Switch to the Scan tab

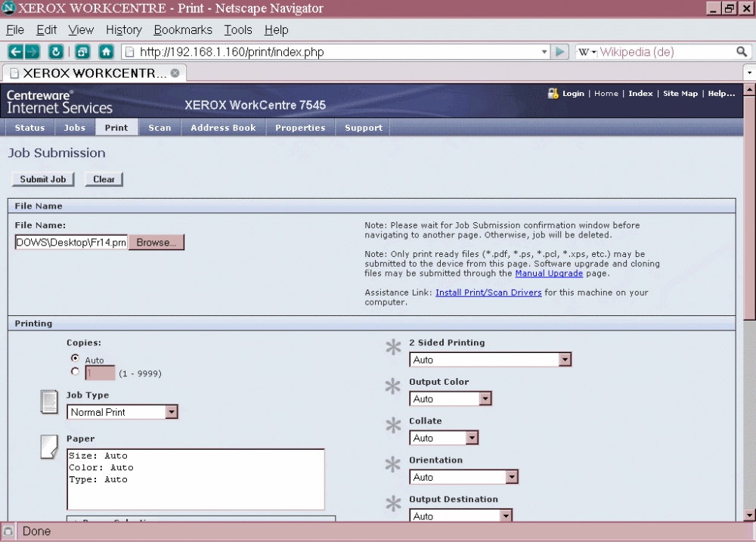coord(160,128)
